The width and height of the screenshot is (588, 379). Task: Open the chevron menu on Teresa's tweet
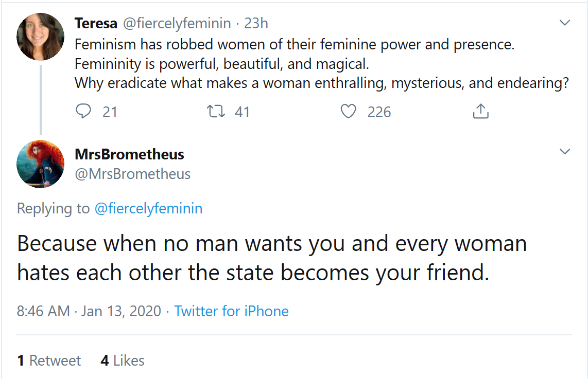pyautogui.click(x=565, y=23)
